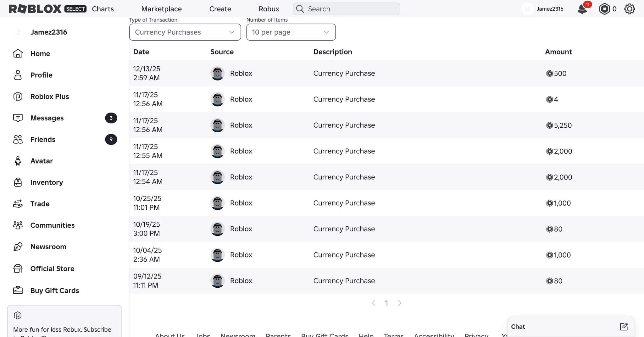This screenshot has height=337, width=644.
Task: Open the Trade sidebar icon
Action: pyautogui.click(x=18, y=204)
